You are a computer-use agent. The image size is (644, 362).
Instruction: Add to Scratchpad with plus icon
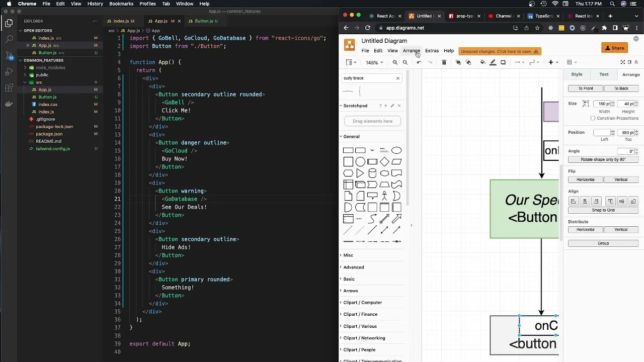(386, 106)
